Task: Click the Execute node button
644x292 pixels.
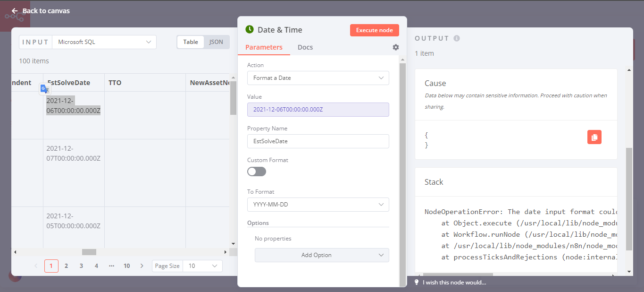Action: click(375, 30)
